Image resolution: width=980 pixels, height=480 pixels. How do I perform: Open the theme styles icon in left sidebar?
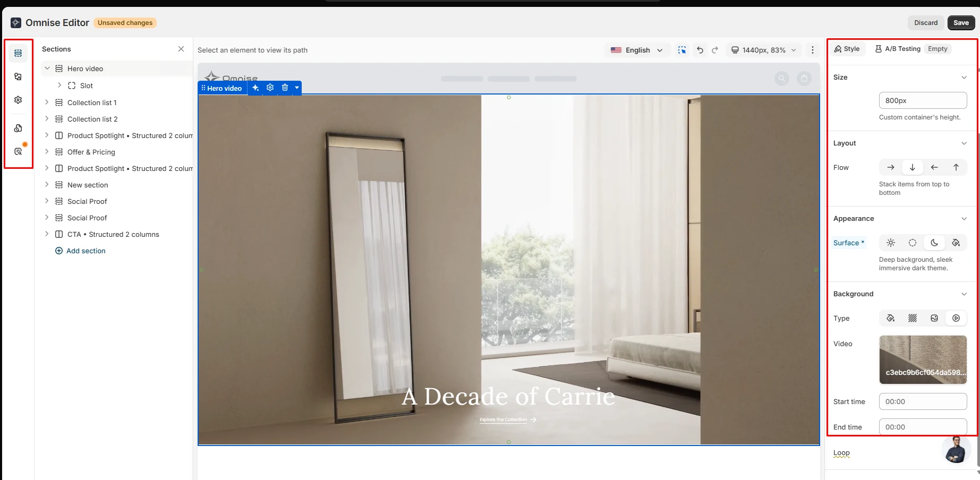pos(18,76)
